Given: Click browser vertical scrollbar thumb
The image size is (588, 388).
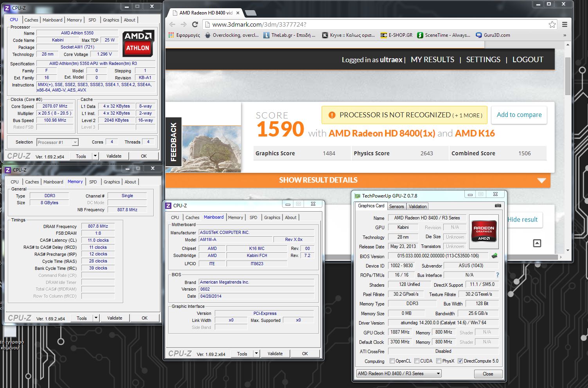Looking at the screenshot, I should click(568, 76).
